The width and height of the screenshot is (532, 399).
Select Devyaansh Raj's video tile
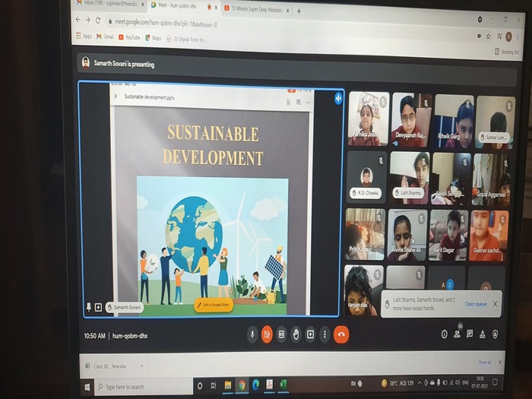(x=412, y=120)
